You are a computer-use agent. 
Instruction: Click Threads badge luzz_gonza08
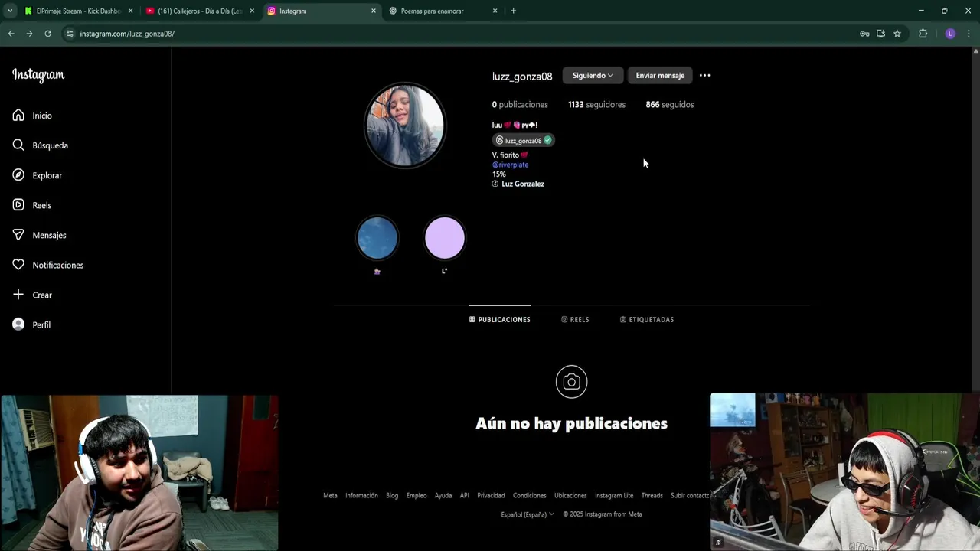[x=524, y=140]
